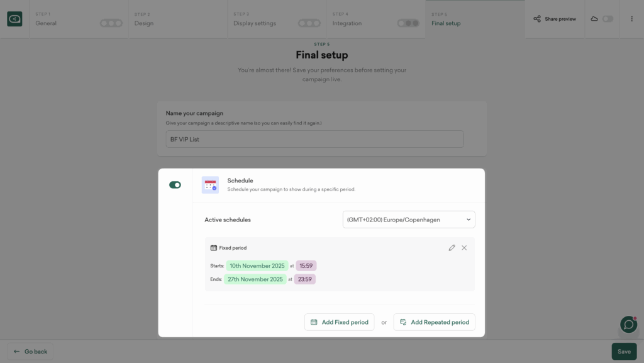Click the calendar icon beside Fixed period label
The height and width of the screenshot is (363, 644).
coord(214,248)
